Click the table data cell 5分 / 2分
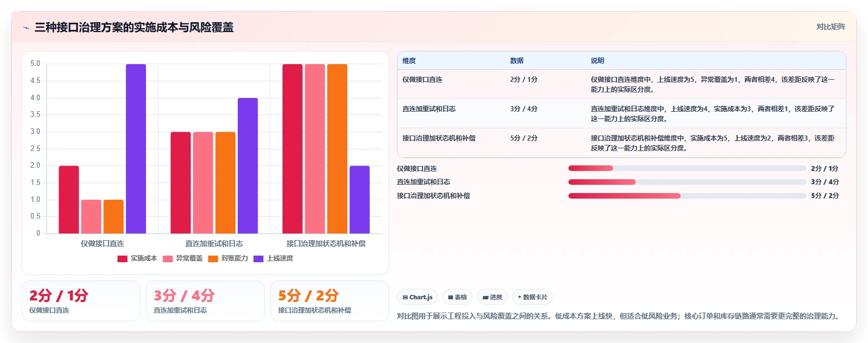 coord(524,138)
